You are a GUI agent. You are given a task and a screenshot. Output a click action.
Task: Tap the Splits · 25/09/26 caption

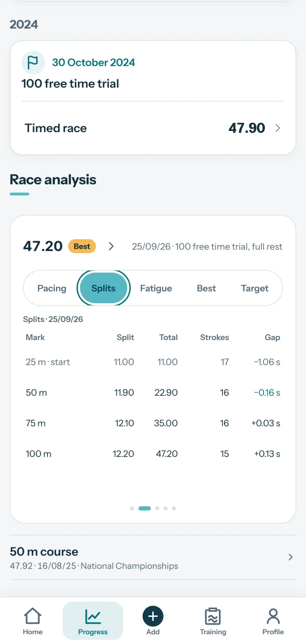[x=53, y=319]
